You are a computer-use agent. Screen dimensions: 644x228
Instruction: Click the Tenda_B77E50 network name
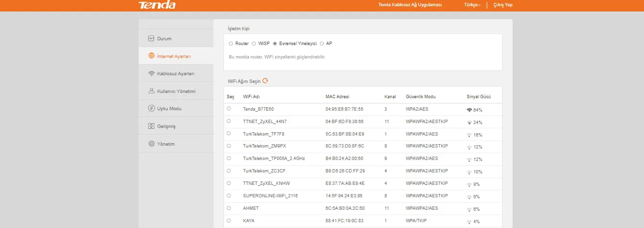pyautogui.click(x=258, y=109)
